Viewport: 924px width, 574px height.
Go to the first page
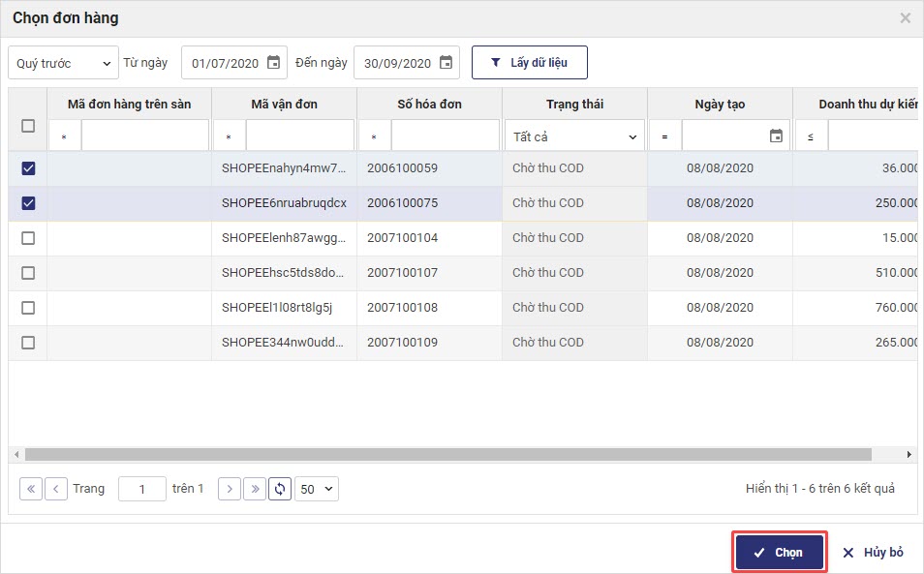coord(31,489)
